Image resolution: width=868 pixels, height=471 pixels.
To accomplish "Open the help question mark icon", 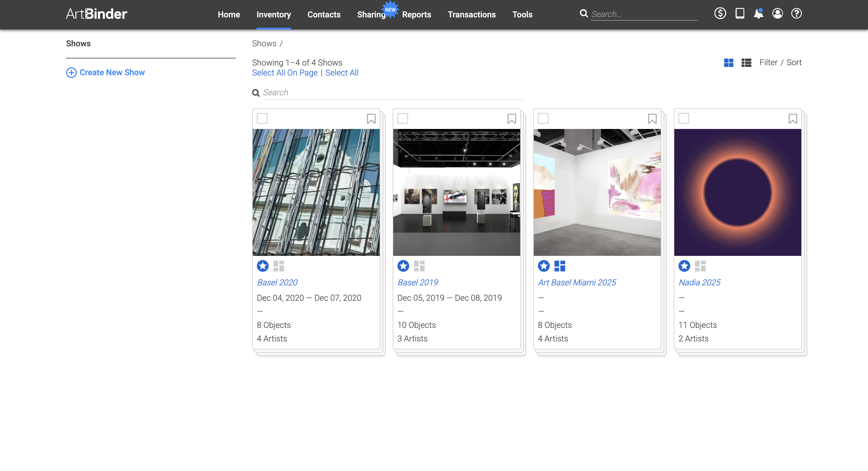I will coord(796,14).
